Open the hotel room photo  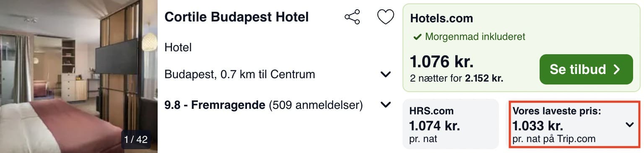[78, 76]
